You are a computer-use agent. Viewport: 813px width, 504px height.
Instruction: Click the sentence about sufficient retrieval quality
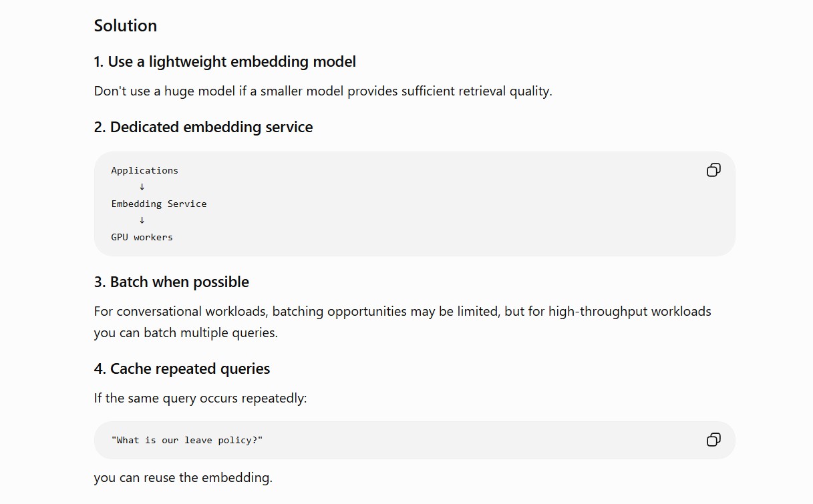(x=323, y=91)
